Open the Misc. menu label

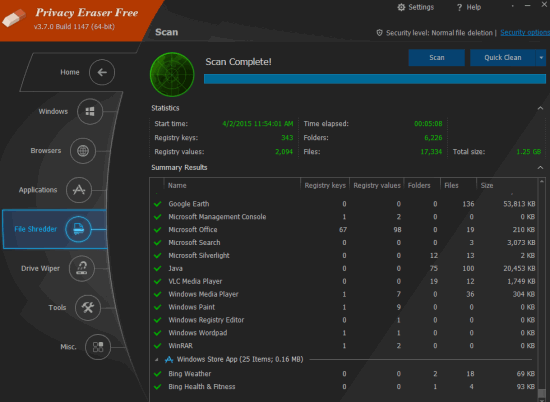[x=68, y=347]
